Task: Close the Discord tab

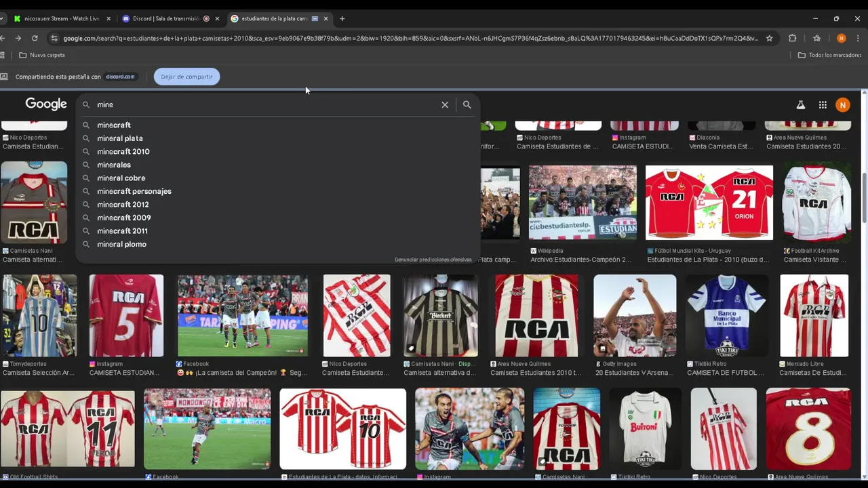Action: [x=217, y=19]
